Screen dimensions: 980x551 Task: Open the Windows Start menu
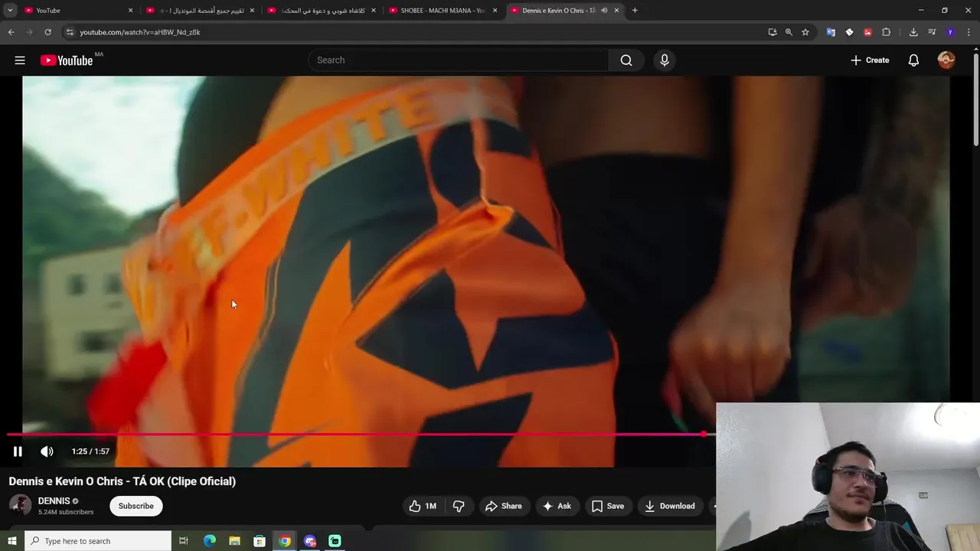pyautogui.click(x=11, y=541)
